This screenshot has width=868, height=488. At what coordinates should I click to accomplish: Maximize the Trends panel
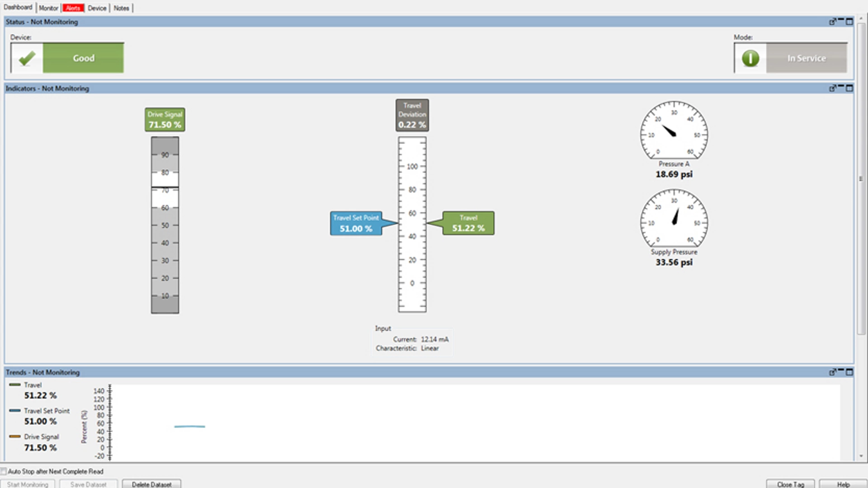(849, 372)
